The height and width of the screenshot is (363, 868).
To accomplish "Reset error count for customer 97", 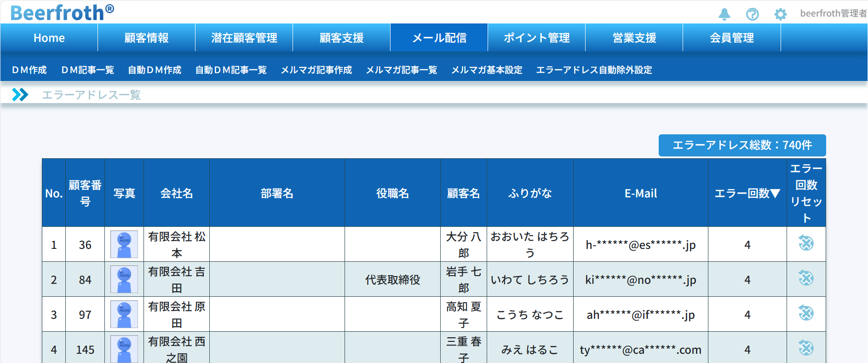I will point(806,313).
